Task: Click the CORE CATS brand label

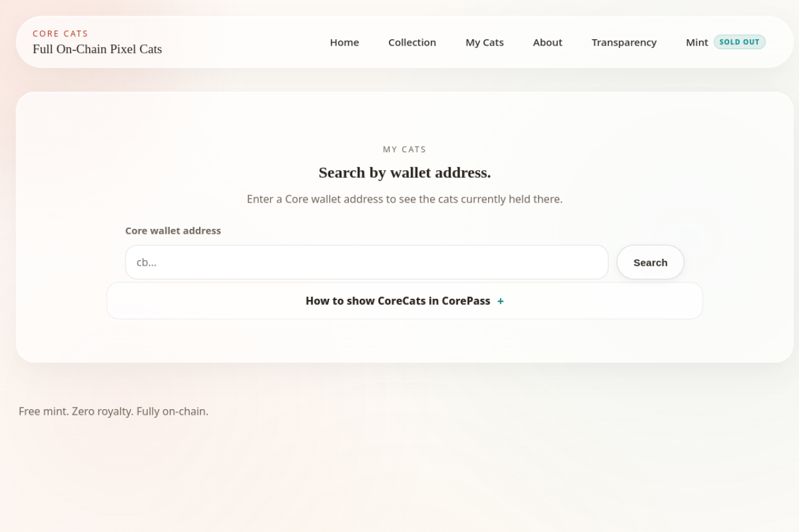Action: (61, 34)
